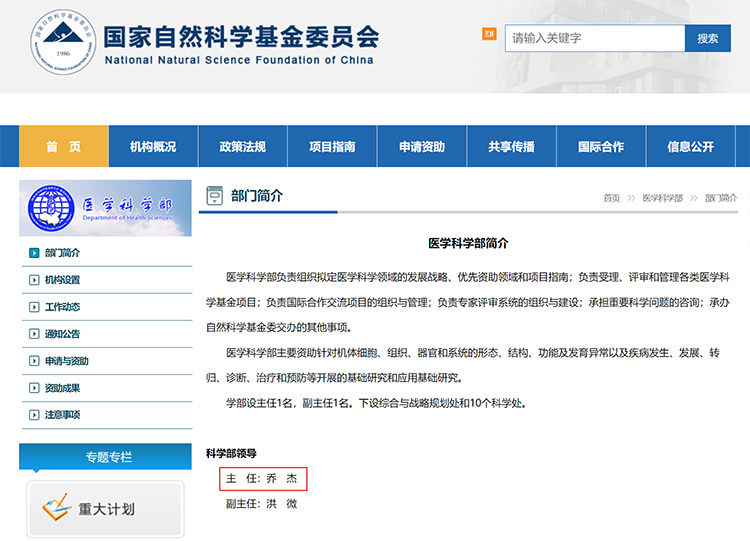Open the 首页 navigation tab
This screenshot has width=750, height=541.
point(64,147)
